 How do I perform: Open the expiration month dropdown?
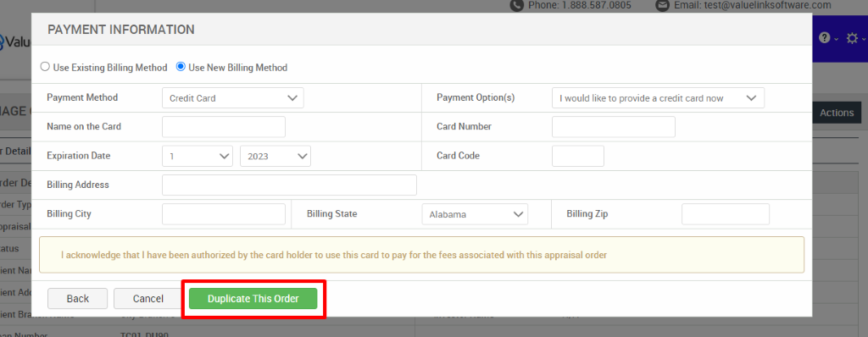tap(198, 156)
